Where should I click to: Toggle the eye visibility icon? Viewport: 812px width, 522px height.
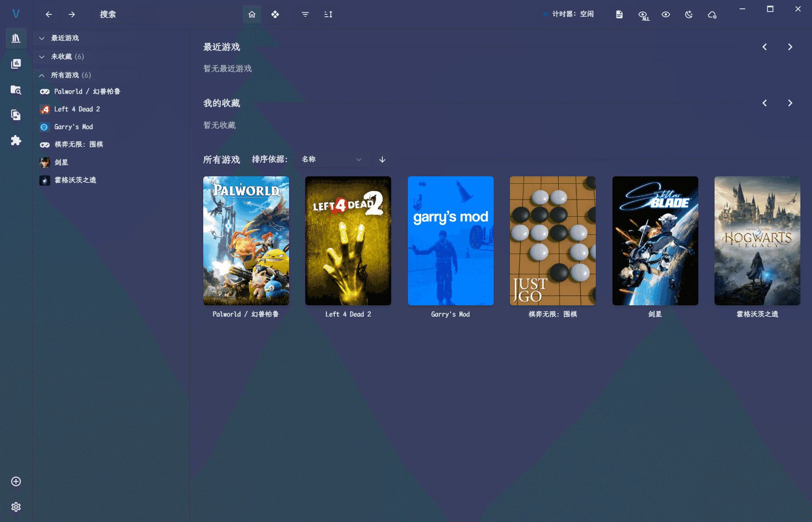(665, 14)
